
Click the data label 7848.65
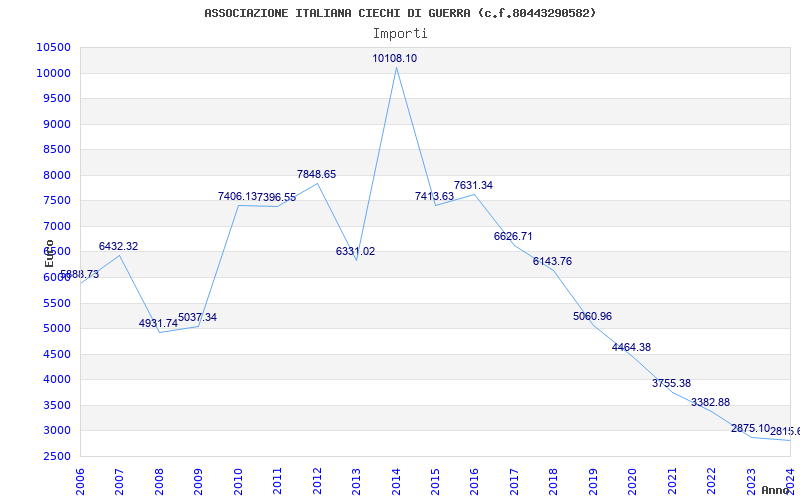pos(316,174)
